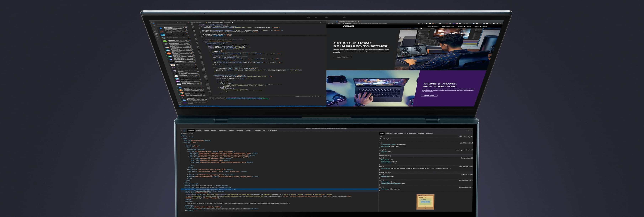Open the DOM Breakpoints pane tab
The image size is (644, 217).
[410, 134]
